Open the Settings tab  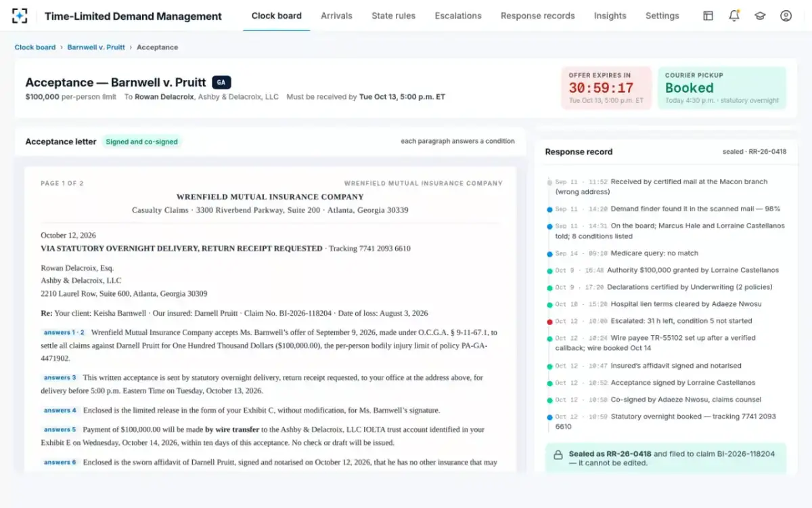(x=662, y=16)
